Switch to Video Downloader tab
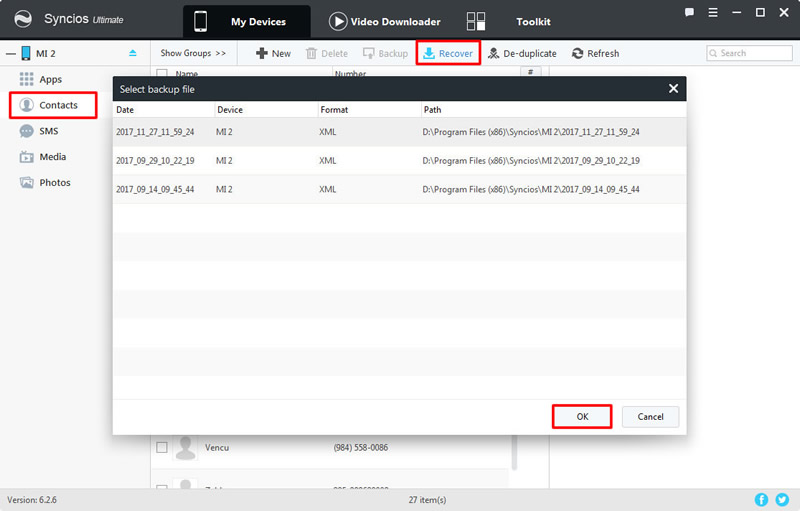 [385, 21]
